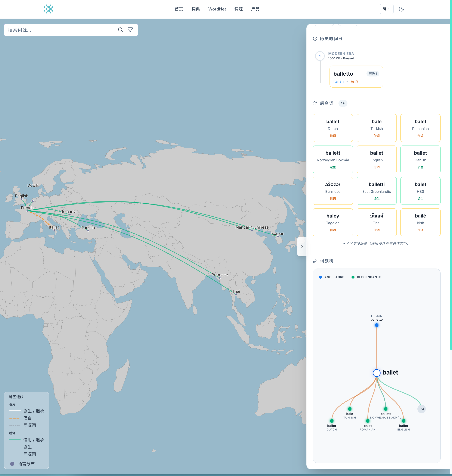Toggle dark mode moon icon
The width and height of the screenshot is (452, 476).
[401, 9]
